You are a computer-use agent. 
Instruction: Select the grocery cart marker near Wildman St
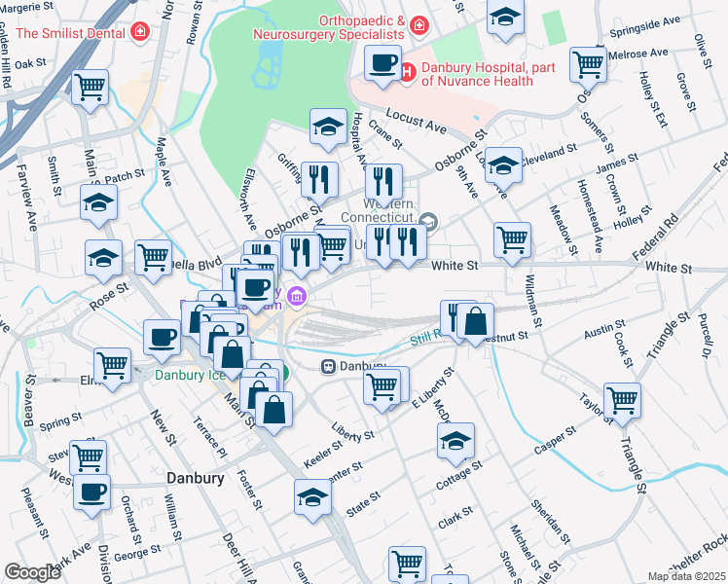pyautogui.click(x=513, y=243)
